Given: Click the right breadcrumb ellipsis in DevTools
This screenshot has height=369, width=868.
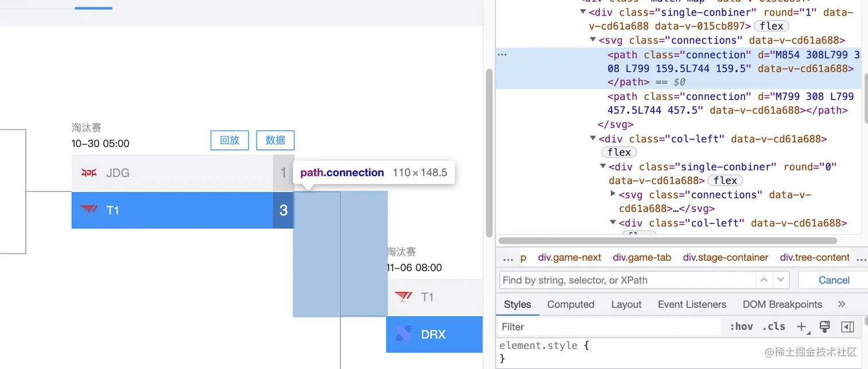Looking at the screenshot, I should [861, 257].
